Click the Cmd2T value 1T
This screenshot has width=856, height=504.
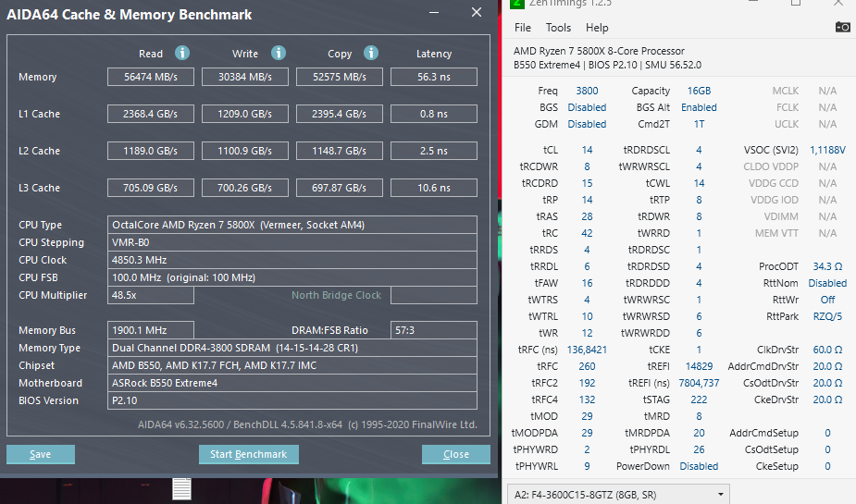pyautogui.click(x=699, y=124)
